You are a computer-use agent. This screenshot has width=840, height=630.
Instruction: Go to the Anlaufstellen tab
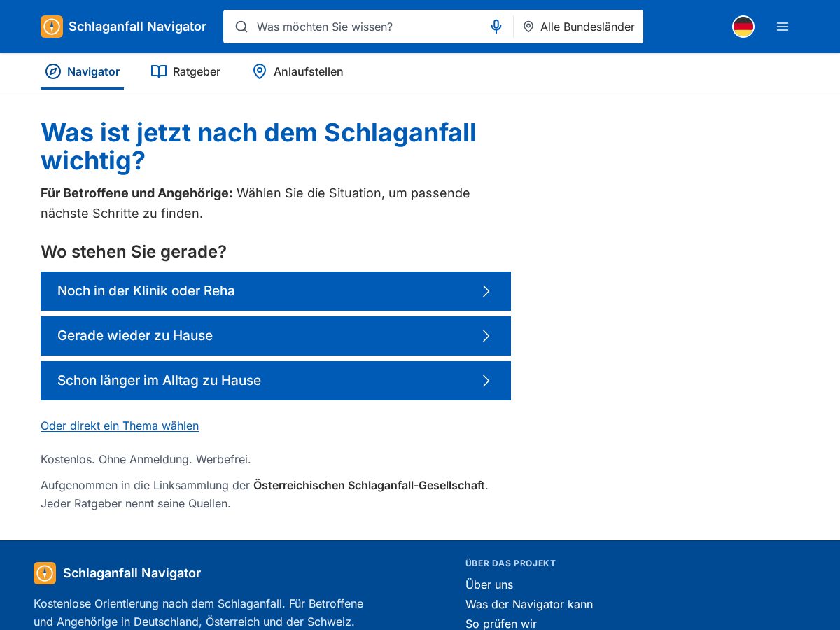pyautogui.click(x=297, y=71)
